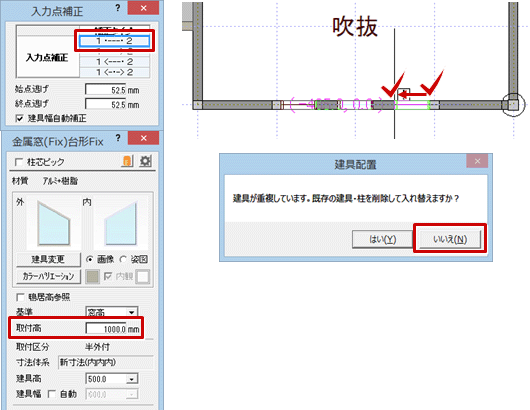Close the 入力点補正 panel
The width and height of the screenshot is (530, 410).
tap(143, 8)
